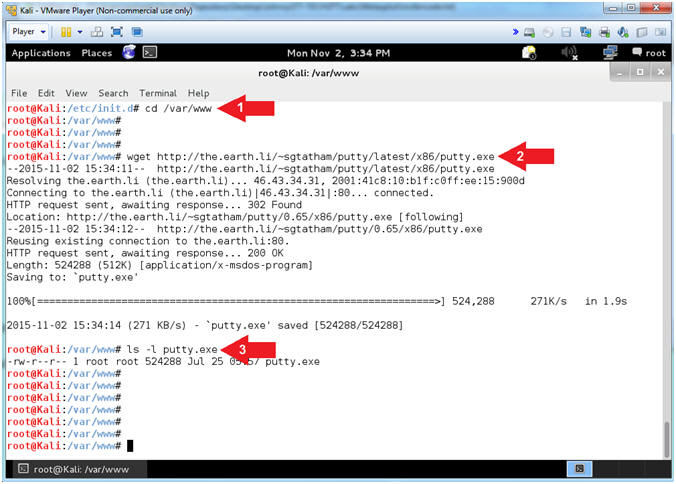This screenshot has width=676, height=484.
Task: Click the '302 Found' response line
Action: (x=154, y=205)
